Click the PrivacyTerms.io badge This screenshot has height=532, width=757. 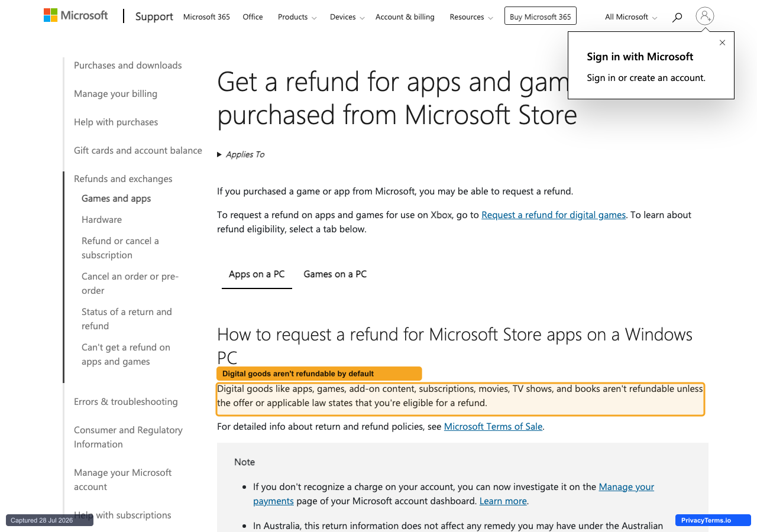(x=713, y=520)
